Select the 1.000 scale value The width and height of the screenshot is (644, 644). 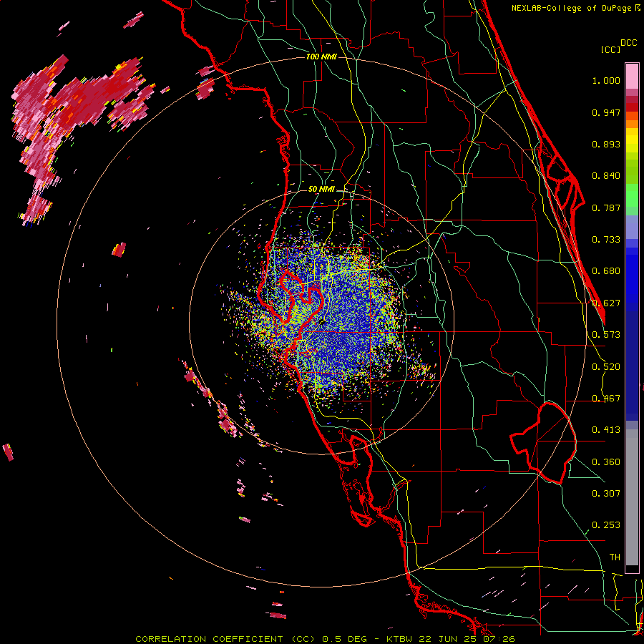(606, 80)
